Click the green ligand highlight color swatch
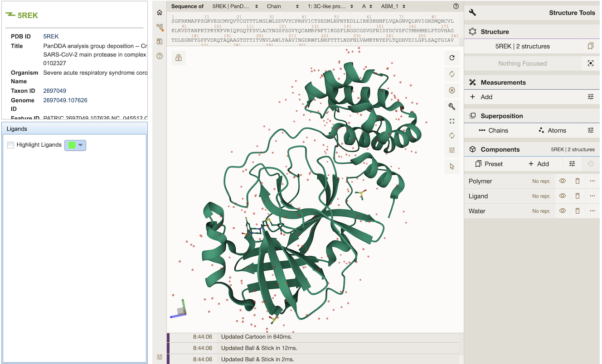Screen dimensions: 602x364 tap(71, 145)
